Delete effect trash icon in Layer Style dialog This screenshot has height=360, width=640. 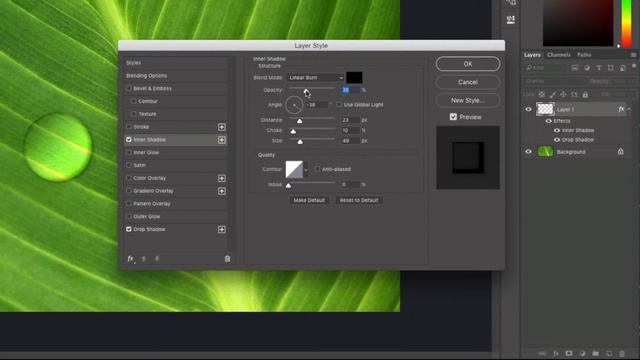[x=227, y=259]
